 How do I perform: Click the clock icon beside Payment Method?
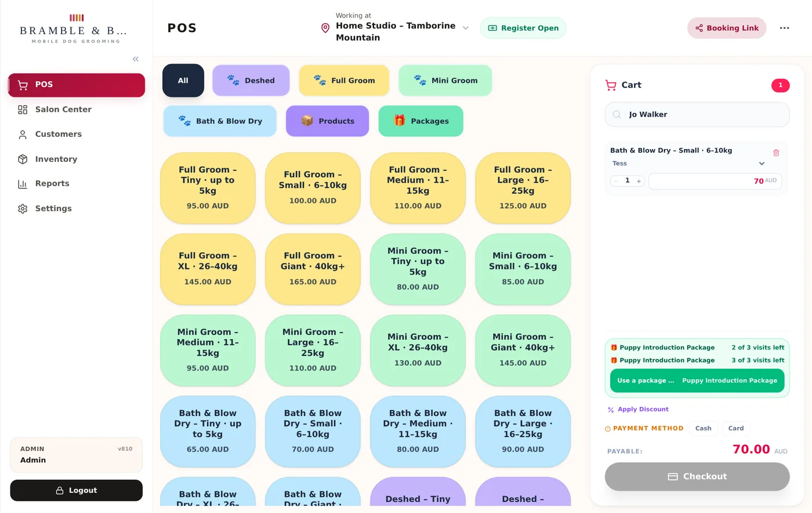[x=608, y=429]
